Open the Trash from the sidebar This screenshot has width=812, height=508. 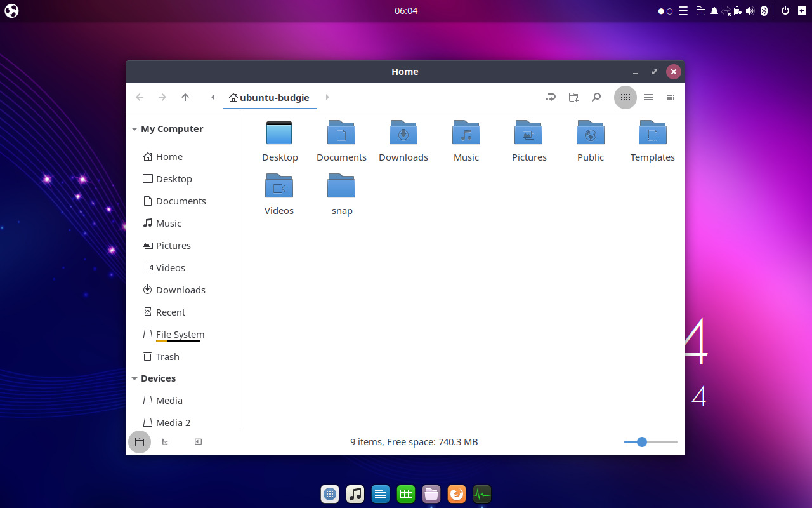(x=167, y=356)
